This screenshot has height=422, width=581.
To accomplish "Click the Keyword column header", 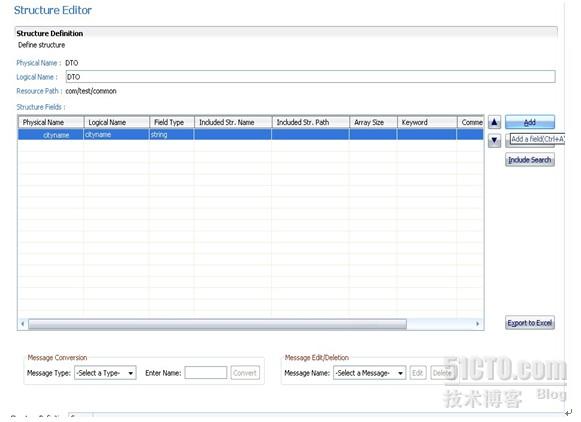I will tap(427, 122).
